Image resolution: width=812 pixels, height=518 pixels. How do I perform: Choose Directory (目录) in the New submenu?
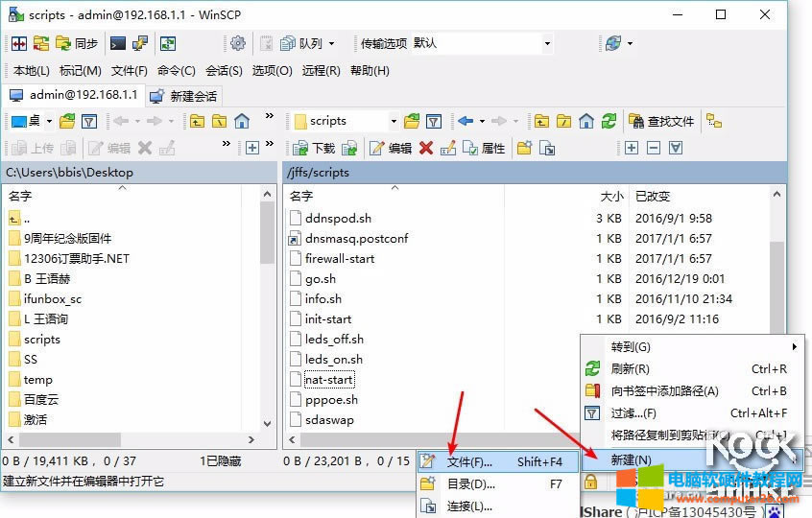click(x=498, y=484)
